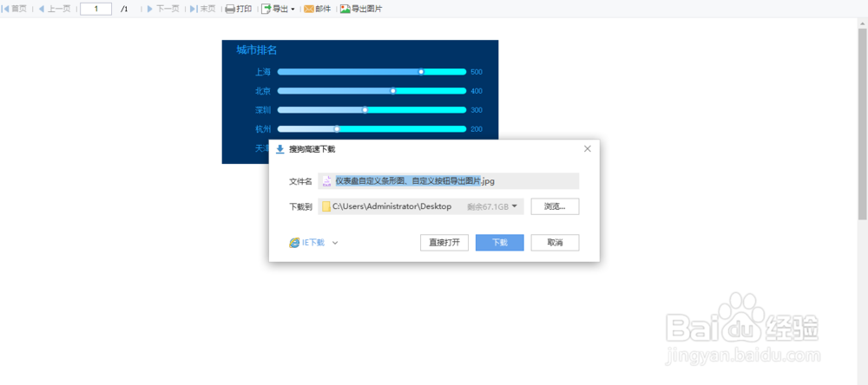Click the 剩余67.1GB free space text
Screen dimensions: 868x385
[488, 207]
